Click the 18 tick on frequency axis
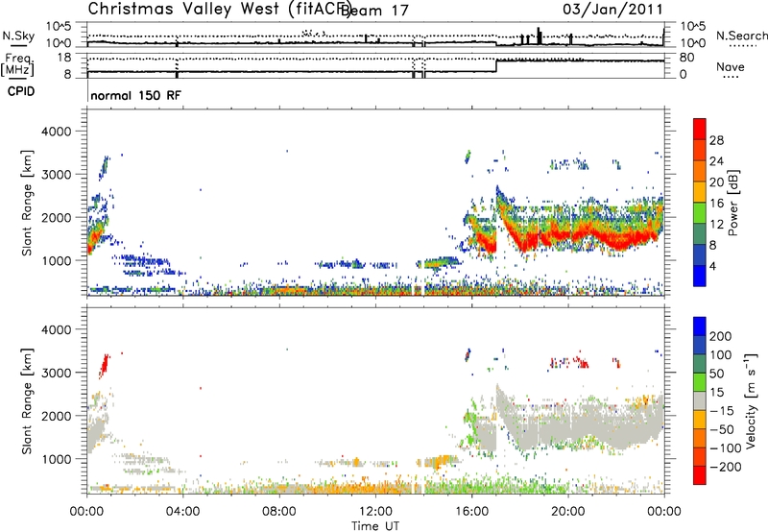 tap(63, 58)
